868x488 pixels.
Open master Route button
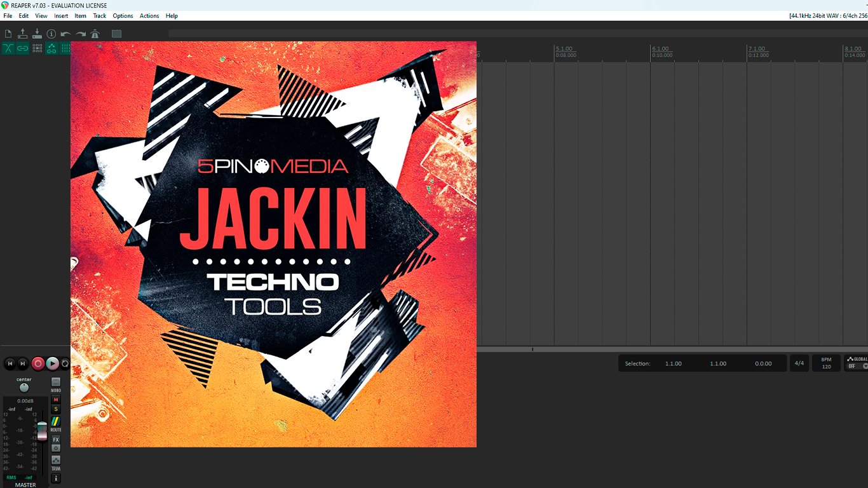(56, 421)
